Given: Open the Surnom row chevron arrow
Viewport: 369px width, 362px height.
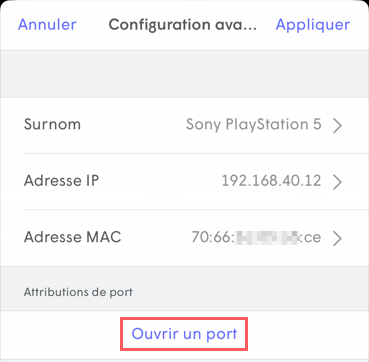Looking at the screenshot, I should (x=337, y=126).
